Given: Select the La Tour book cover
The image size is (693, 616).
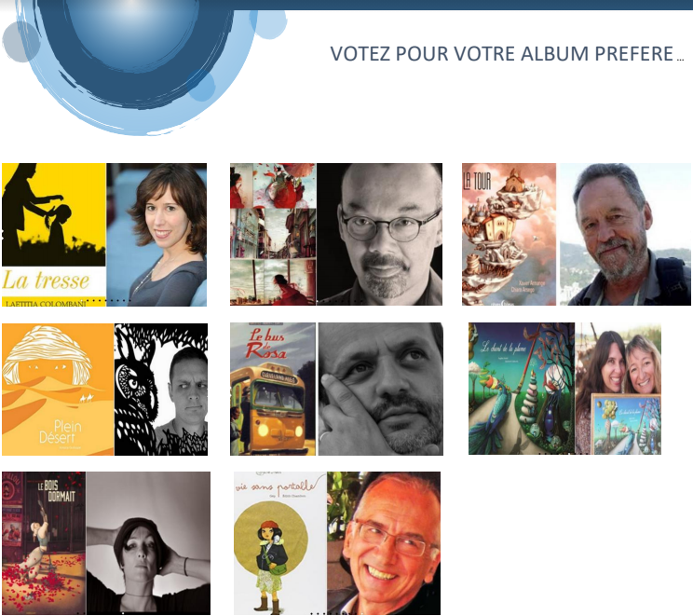Looking at the screenshot, I should [510, 234].
